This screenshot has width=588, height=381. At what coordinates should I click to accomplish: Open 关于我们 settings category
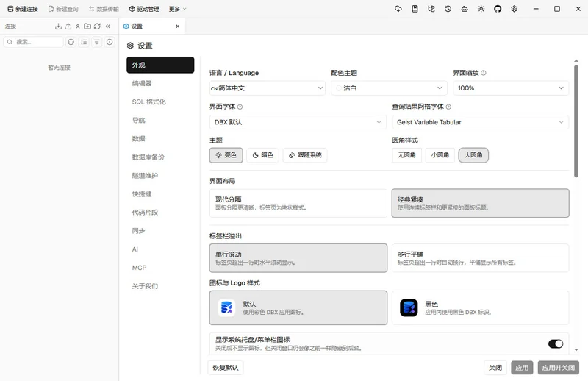pos(160,286)
